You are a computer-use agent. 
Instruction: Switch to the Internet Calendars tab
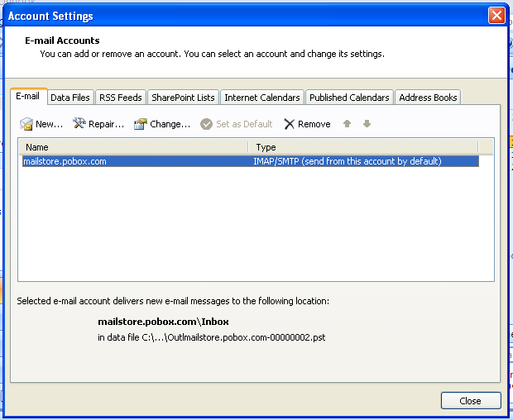coord(262,98)
